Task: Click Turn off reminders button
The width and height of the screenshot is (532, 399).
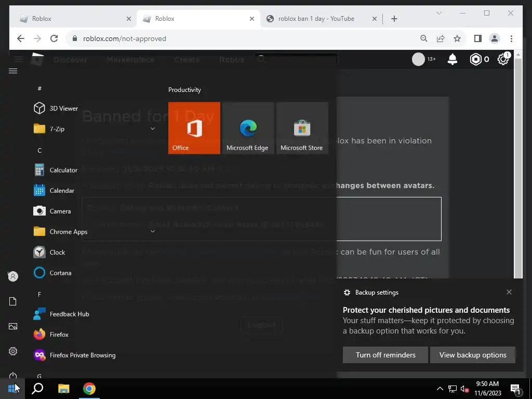Action: [x=385, y=355]
